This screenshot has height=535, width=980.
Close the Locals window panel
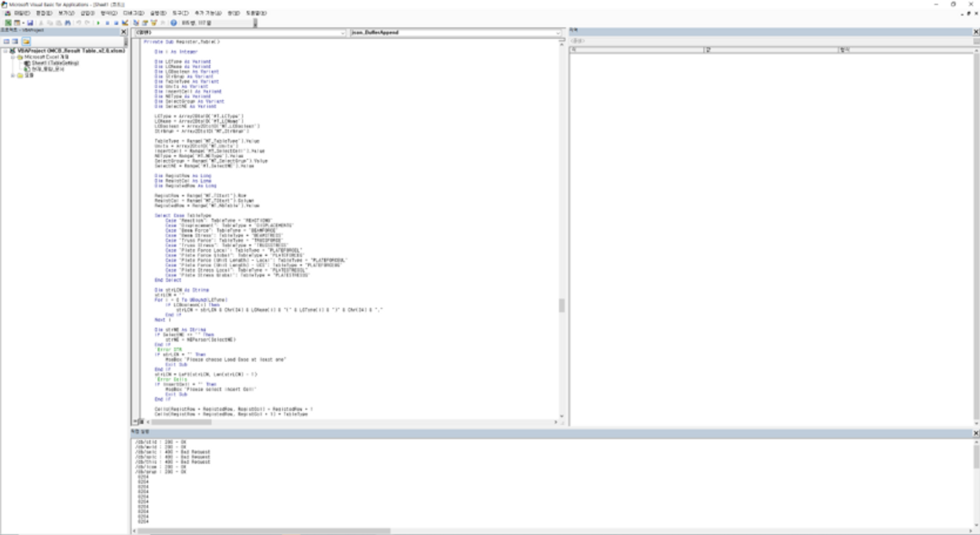point(976,31)
